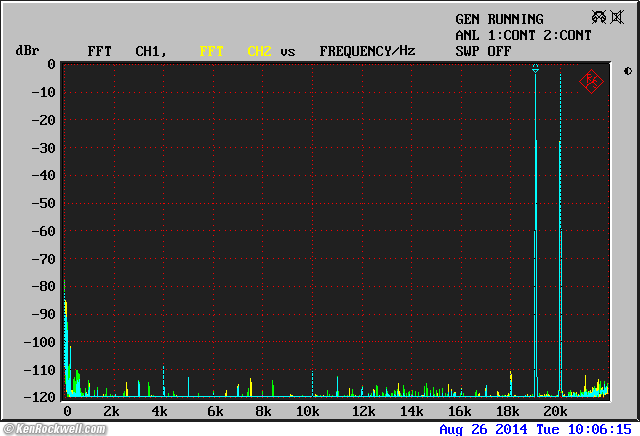Click the dBr unit label
Viewport: 640px width, 436px height.
[x=26, y=50]
